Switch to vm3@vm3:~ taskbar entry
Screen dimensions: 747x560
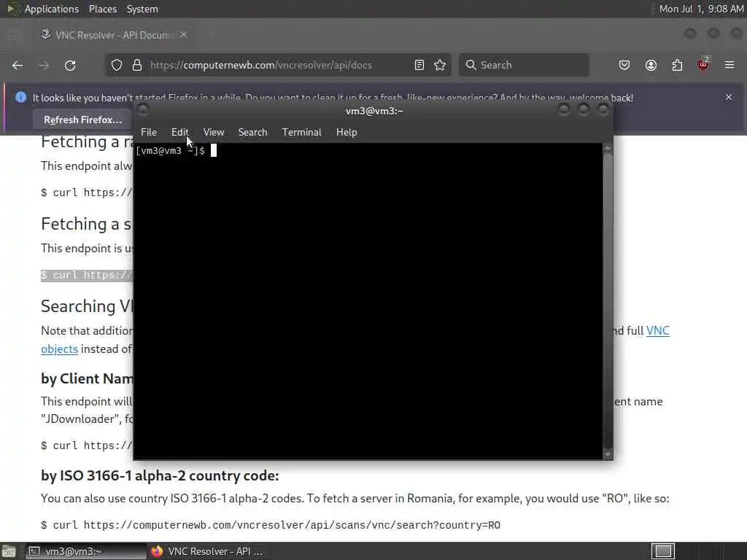86,551
